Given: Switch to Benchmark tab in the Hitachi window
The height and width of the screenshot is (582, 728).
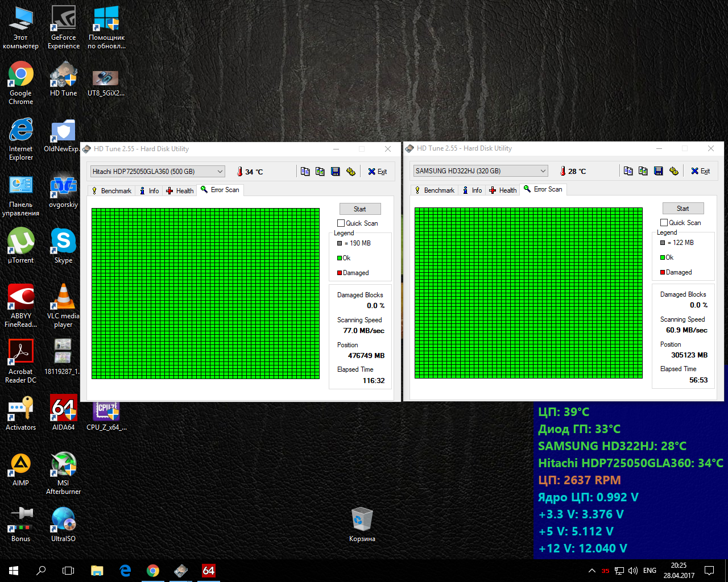Looking at the screenshot, I should click(x=113, y=191).
